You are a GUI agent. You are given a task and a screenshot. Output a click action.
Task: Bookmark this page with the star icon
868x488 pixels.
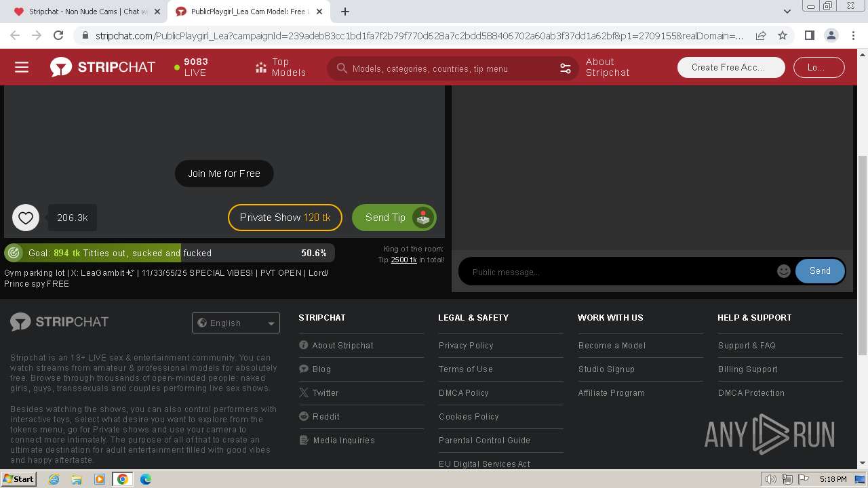tap(783, 35)
